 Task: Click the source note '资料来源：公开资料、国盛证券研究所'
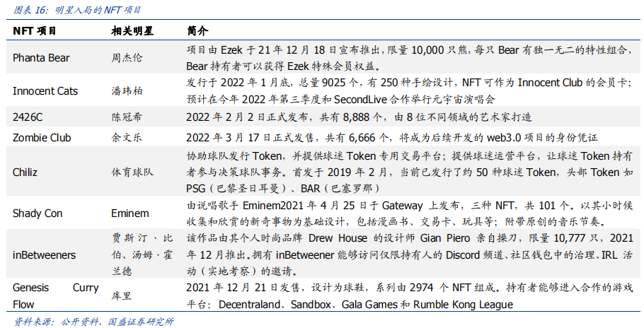[x=93, y=322]
